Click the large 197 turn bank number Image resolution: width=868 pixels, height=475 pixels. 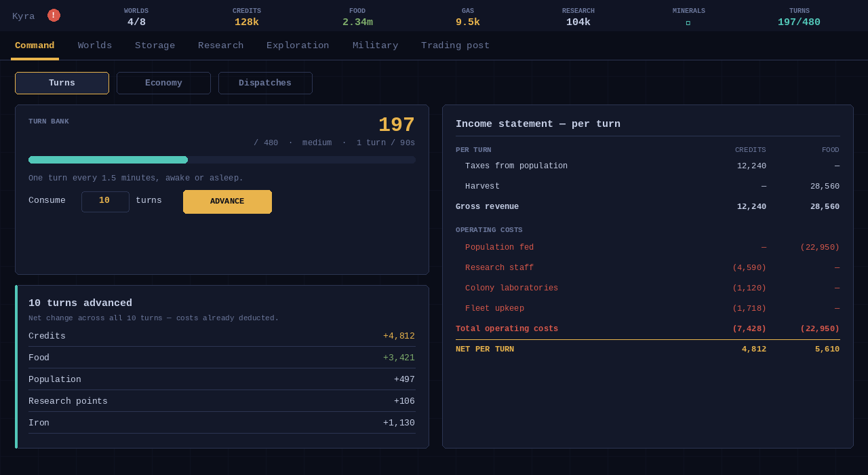click(x=397, y=125)
